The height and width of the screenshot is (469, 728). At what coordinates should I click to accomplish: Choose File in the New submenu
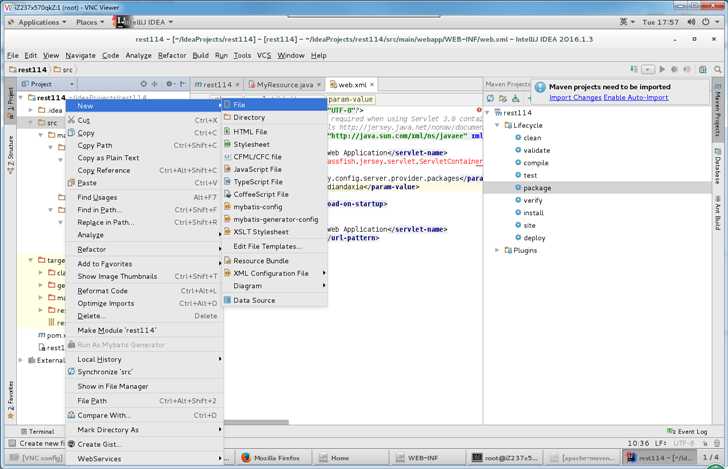[275, 104]
